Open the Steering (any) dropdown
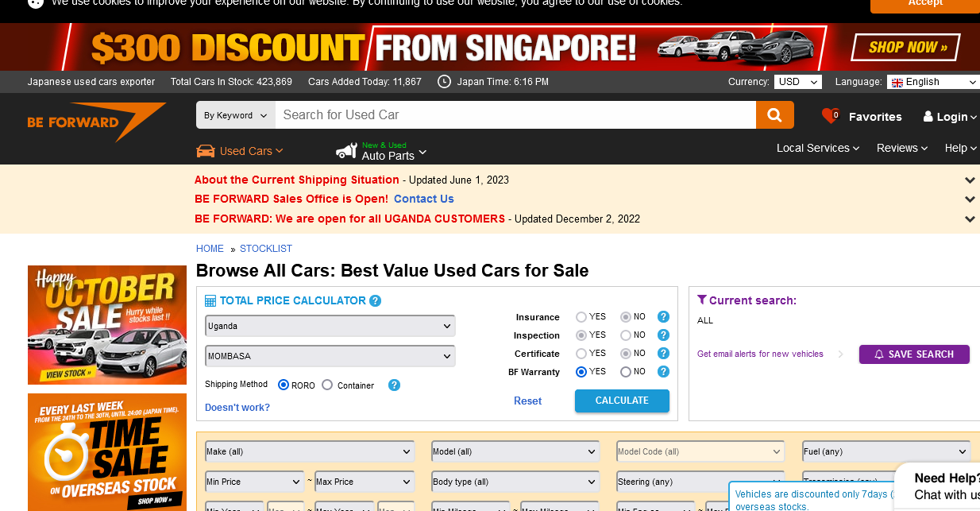This screenshot has height=511, width=980. pos(700,482)
